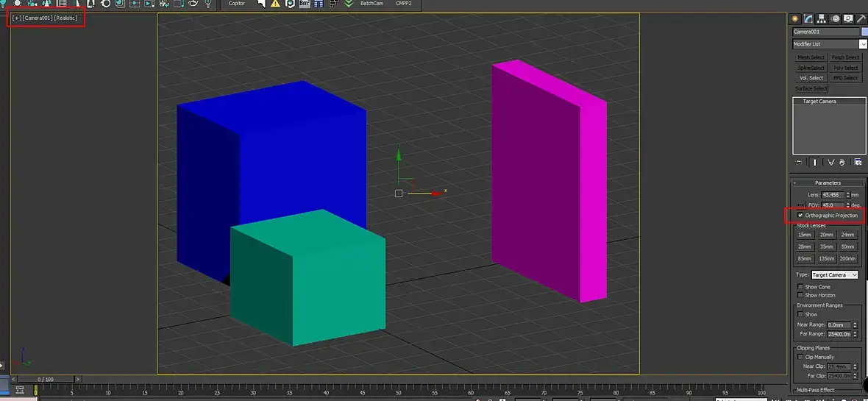Click the teapot render toolbar icon
The image size is (868, 401).
pyautogui.click(x=193, y=4)
